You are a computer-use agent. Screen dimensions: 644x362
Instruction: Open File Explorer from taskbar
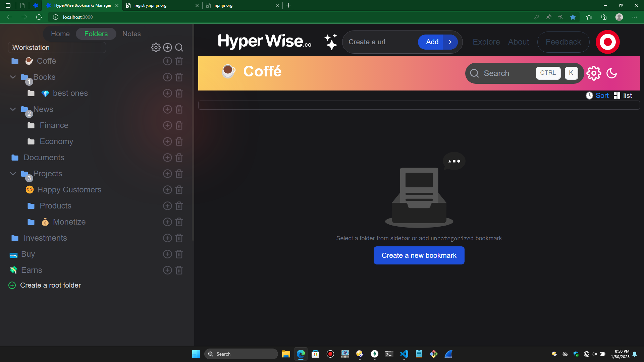(286, 354)
